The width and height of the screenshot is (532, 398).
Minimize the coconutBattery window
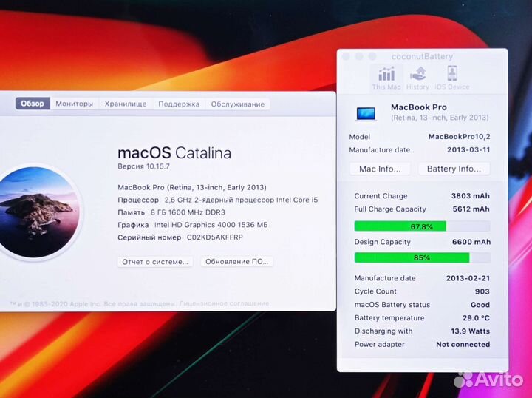pos(359,56)
